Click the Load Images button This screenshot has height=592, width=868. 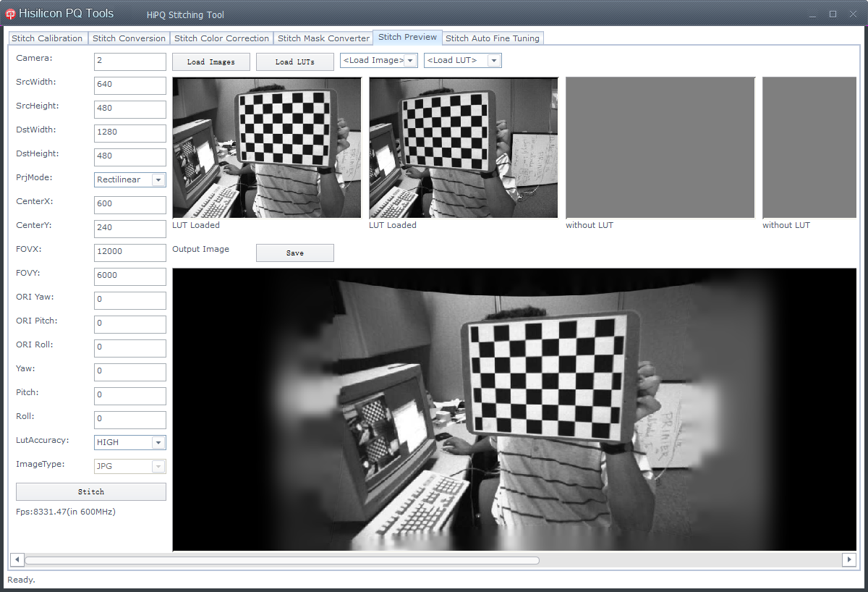tap(210, 62)
